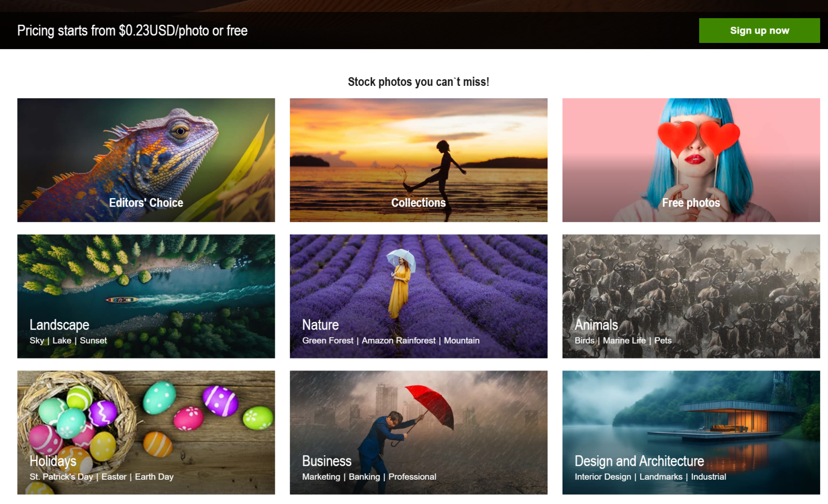Select the Marine Life link
The image size is (828, 504).
click(x=624, y=340)
